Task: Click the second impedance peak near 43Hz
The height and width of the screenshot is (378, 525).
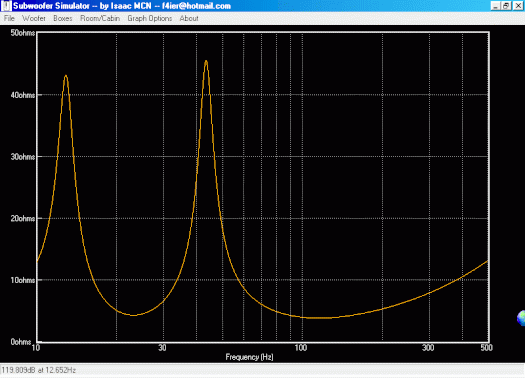Action: [206, 62]
